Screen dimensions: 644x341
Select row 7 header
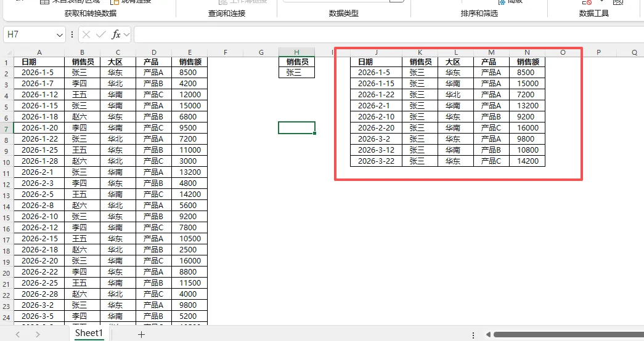pyautogui.click(x=7, y=129)
